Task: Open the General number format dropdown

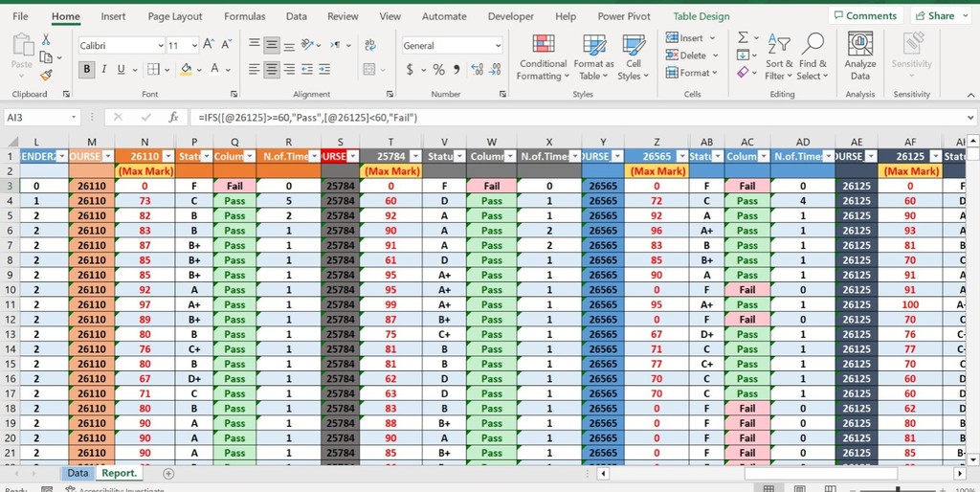Action: click(498, 46)
